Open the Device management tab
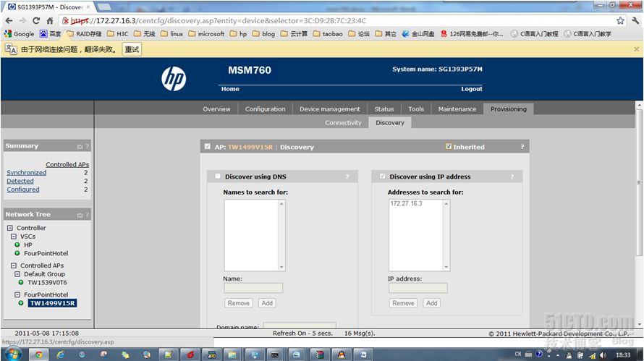Viewport: 644px width, 361px height. tap(330, 109)
